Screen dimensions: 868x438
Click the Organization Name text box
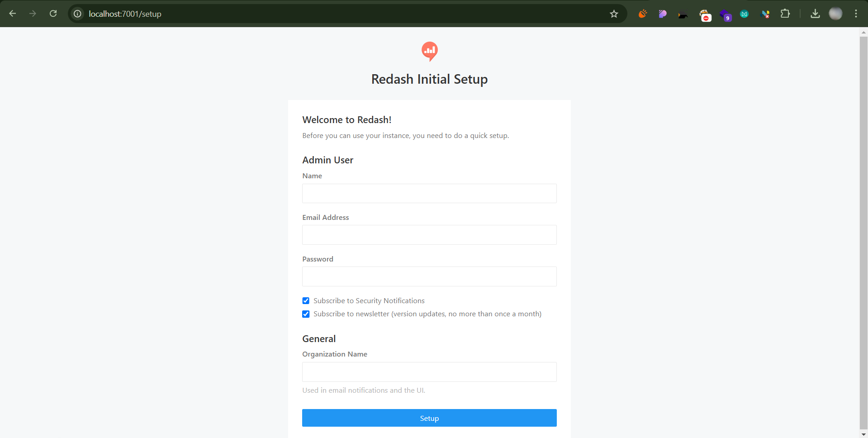click(x=429, y=372)
